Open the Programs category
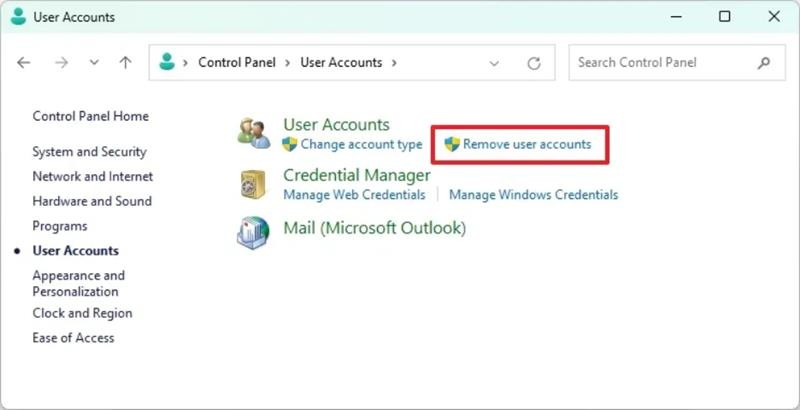The width and height of the screenshot is (800, 410). 60,226
